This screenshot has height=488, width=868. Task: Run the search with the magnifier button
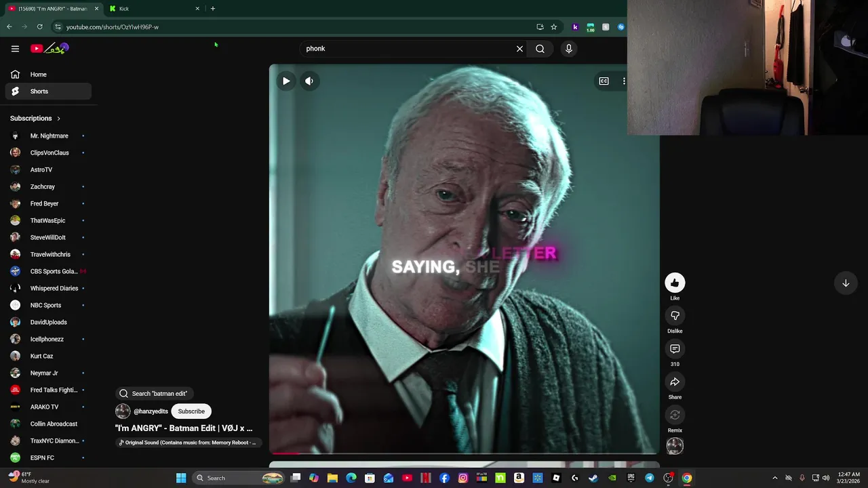coord(540,49)
